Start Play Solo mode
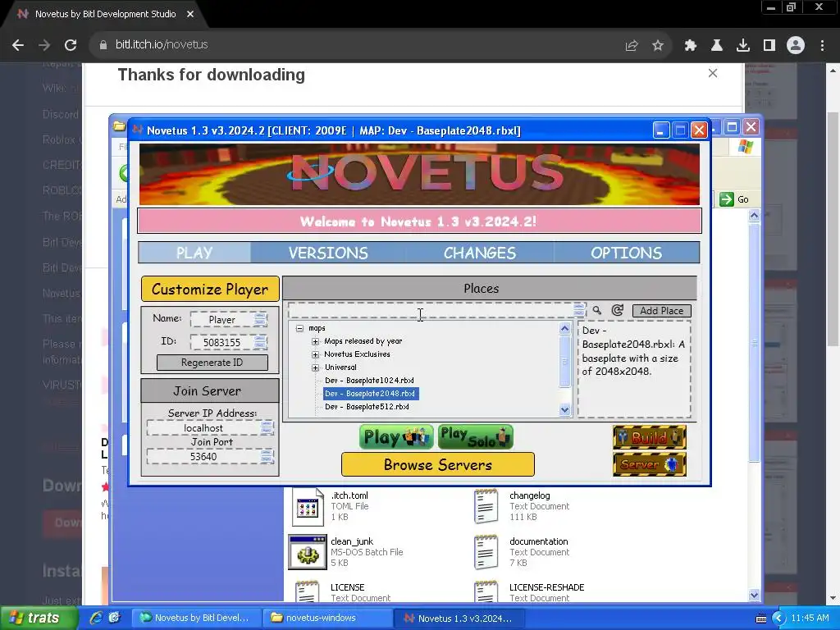Viewport: 840px width, 630px height. 475,437
